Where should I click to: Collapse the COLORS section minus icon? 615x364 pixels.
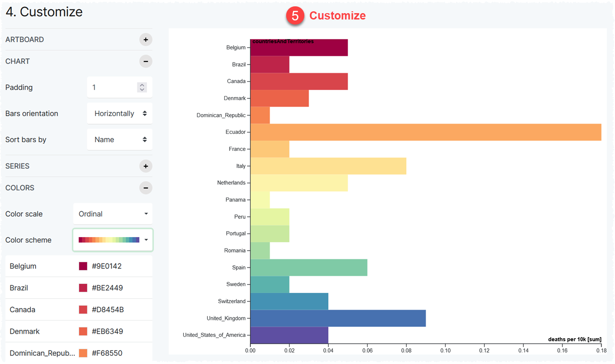tap(145, 188)
